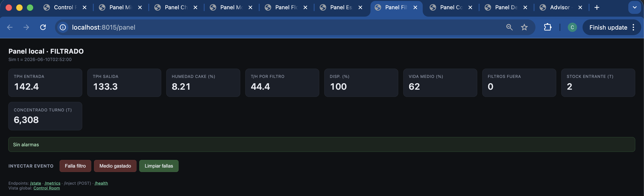
Task: Click the Sin alarmas status banner
Action: [x=322, y=144]
